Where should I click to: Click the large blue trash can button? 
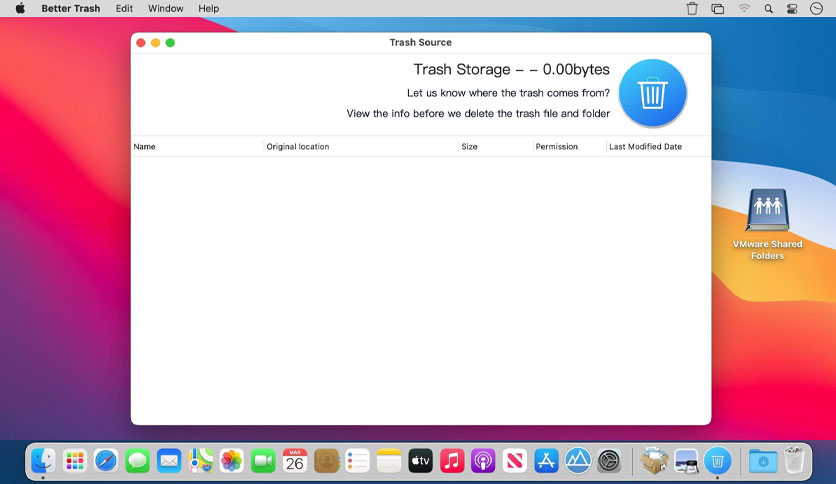653,93
